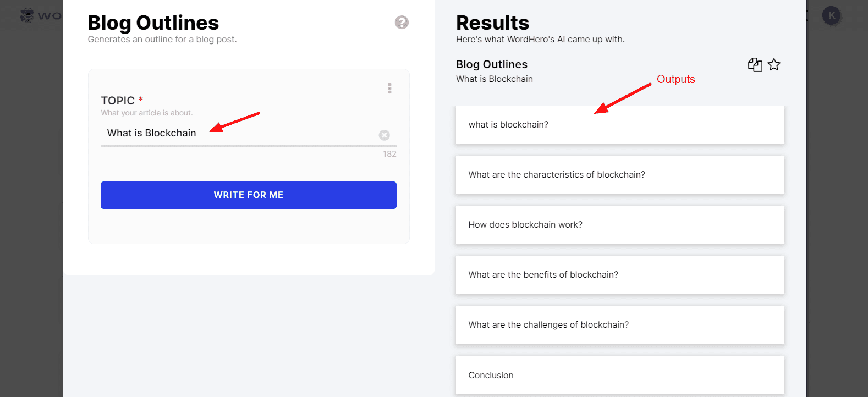The height and width of the screenshot is (397, 868).
Task: Open the user avatar K icon
Action: (832, 15)
